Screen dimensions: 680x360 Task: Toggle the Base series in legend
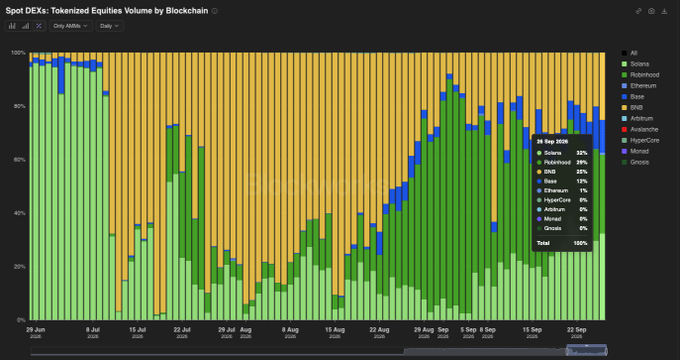tap(633, 97)
